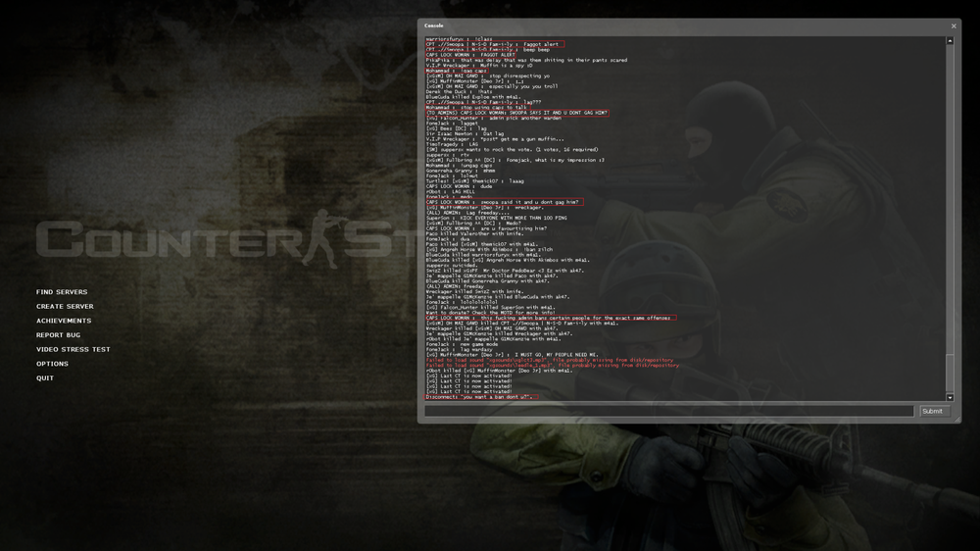The width and height of the screenshot is (980, 551).
Task: Choose Report Bug in main menu
Action: click(x=58, y=335)
